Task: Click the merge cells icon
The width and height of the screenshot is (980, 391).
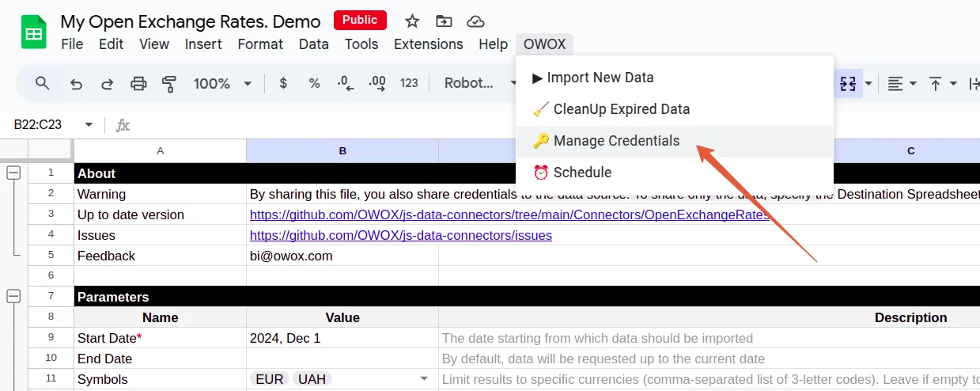Action: (x=849, y=83)
